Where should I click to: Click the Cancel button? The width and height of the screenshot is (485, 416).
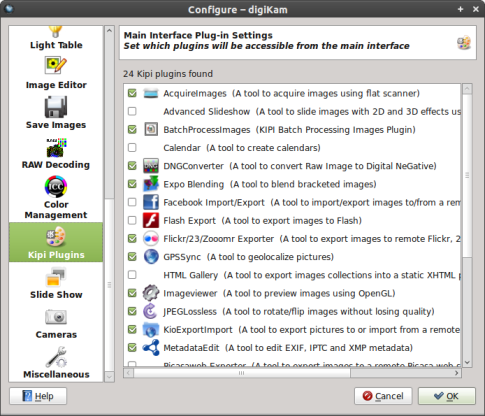383,396
